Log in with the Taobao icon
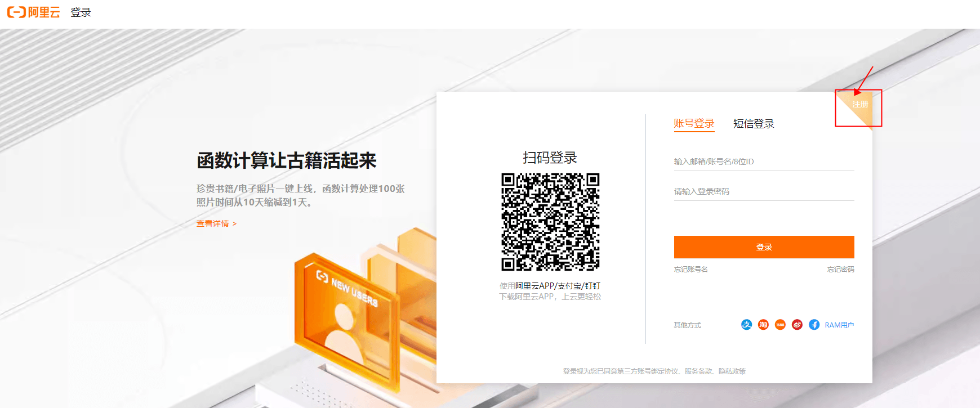The image size is (980, 408). click(x=763, y=325)
